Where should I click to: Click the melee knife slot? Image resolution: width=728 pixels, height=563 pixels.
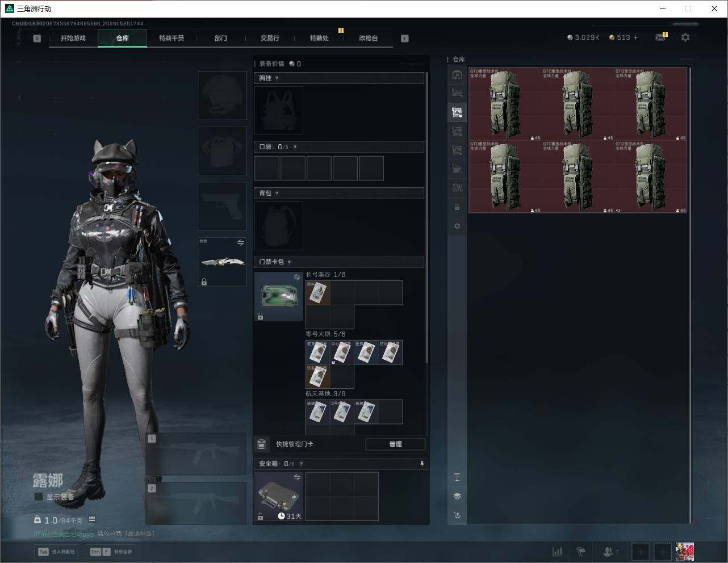[x=223, y=262]
